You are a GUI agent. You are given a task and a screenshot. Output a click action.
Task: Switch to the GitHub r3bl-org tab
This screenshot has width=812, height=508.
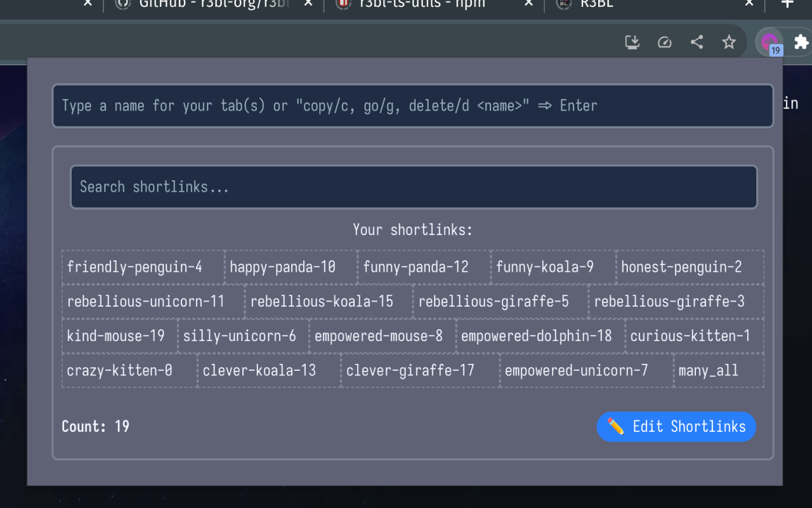[213, 5]
